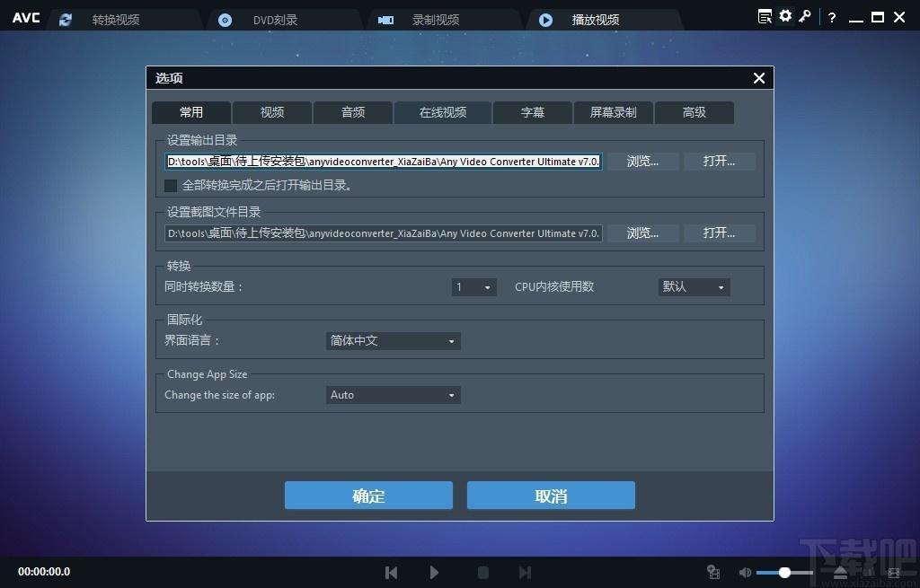Open the 高级 options tab
This screenshot has width=920, height=588.
coord(694,112)
